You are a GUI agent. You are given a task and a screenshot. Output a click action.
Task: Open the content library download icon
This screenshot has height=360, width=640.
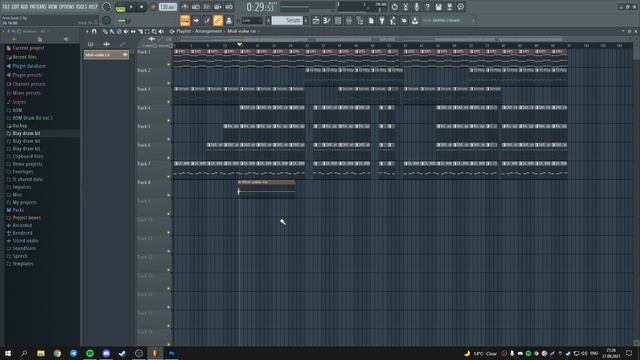pos(415,20)
